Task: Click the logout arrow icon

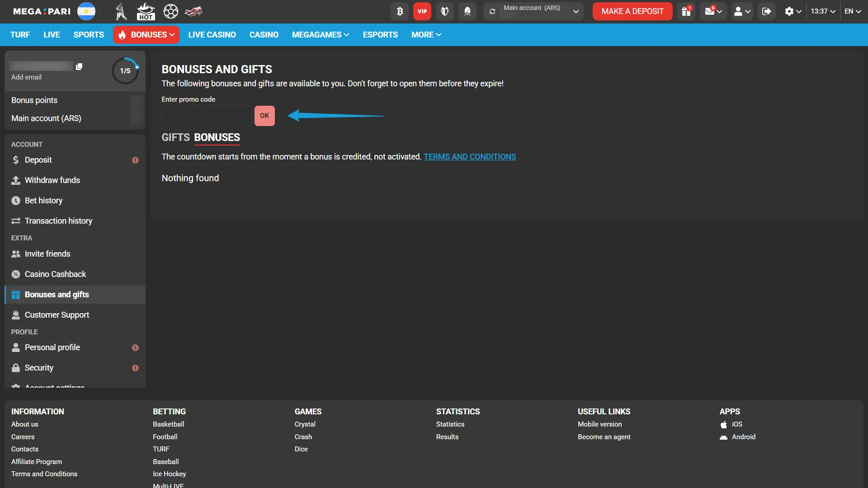Action: tap(766, 11)
